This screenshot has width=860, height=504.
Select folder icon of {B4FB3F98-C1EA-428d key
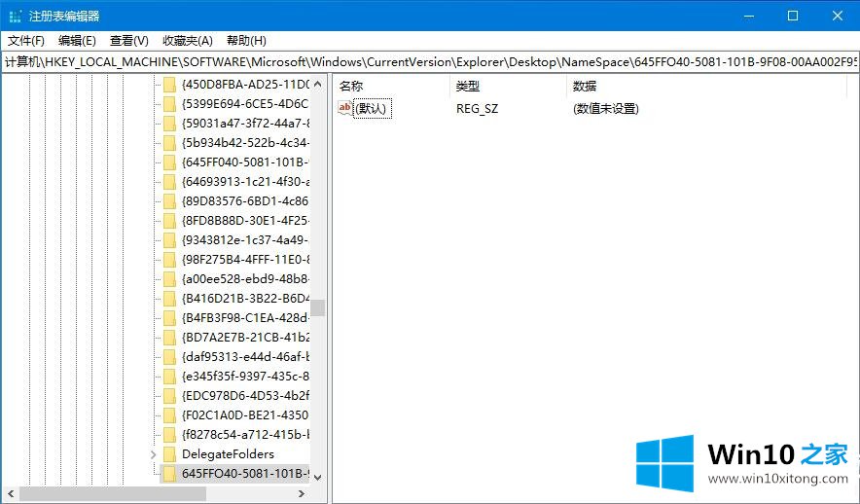point(169,318)
